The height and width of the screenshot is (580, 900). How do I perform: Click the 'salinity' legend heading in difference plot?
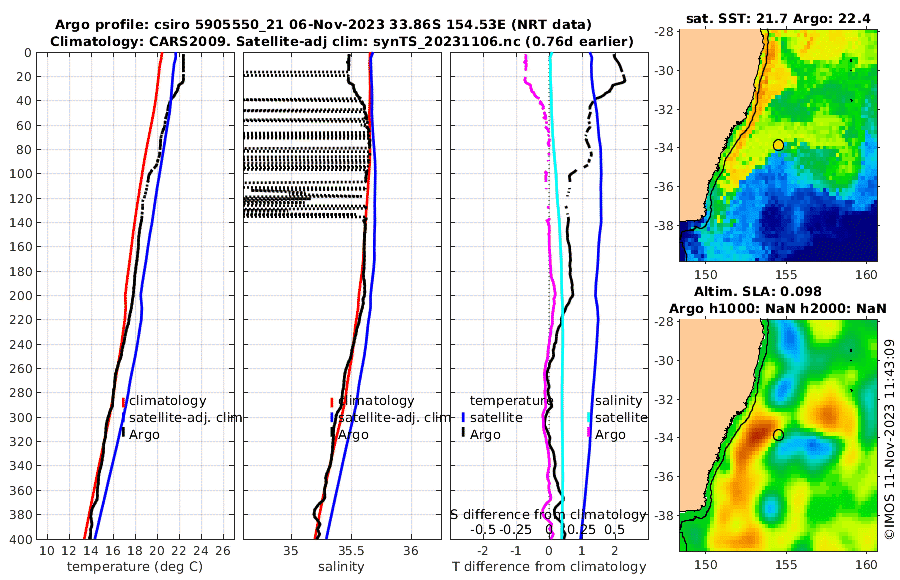(618, 401)
